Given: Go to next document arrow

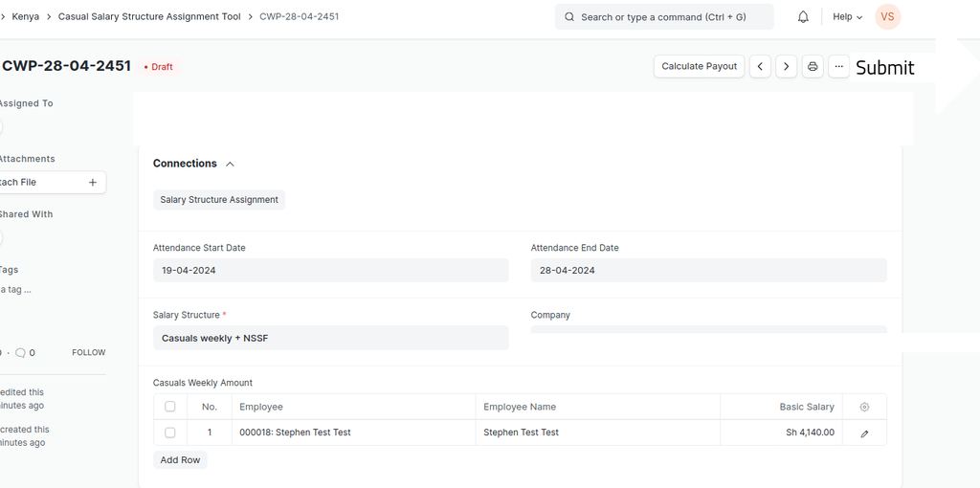Looking at the screenshot, I should pyautogui.click(x=787, y=66).
